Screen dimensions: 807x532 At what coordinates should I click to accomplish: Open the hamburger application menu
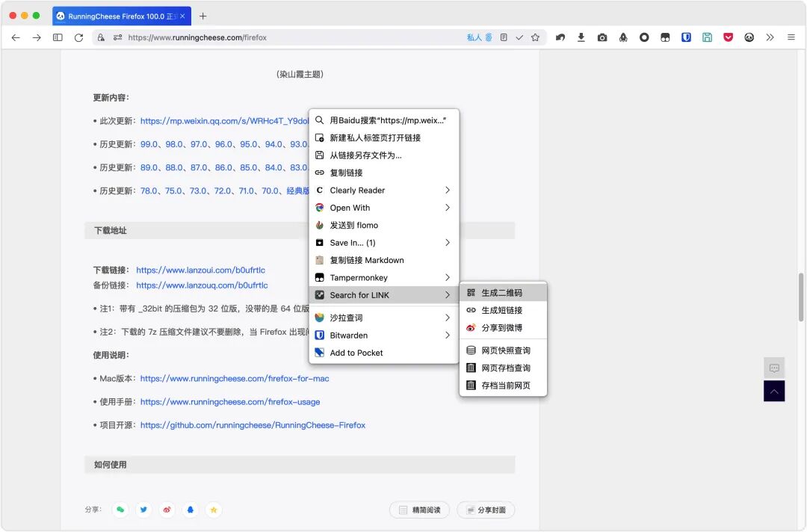[791, 37]
